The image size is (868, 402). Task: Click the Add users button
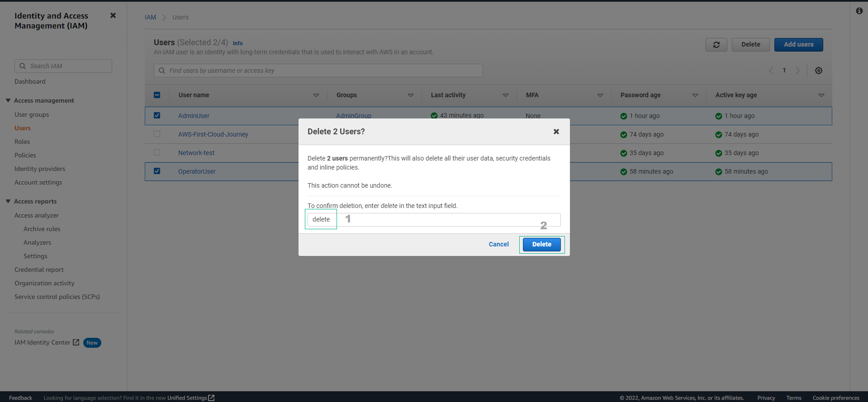[799, 45]
